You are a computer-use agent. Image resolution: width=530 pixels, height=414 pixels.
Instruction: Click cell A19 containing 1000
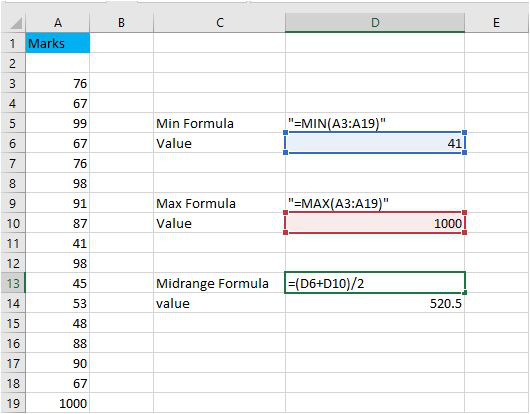tap(57, 403)
